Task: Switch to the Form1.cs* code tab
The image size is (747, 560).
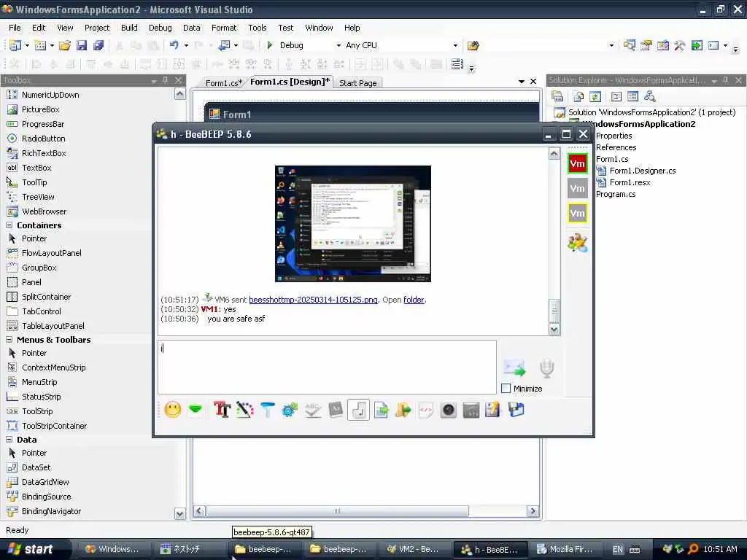Action: (224, 83)
